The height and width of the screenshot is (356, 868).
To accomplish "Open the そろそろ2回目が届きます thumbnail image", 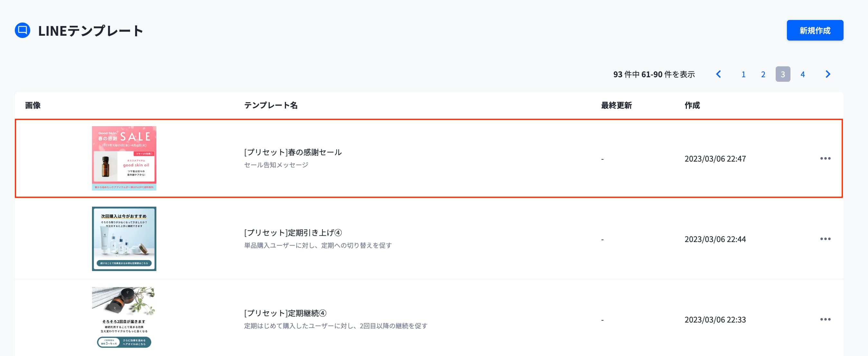I will tap(124, 318).
